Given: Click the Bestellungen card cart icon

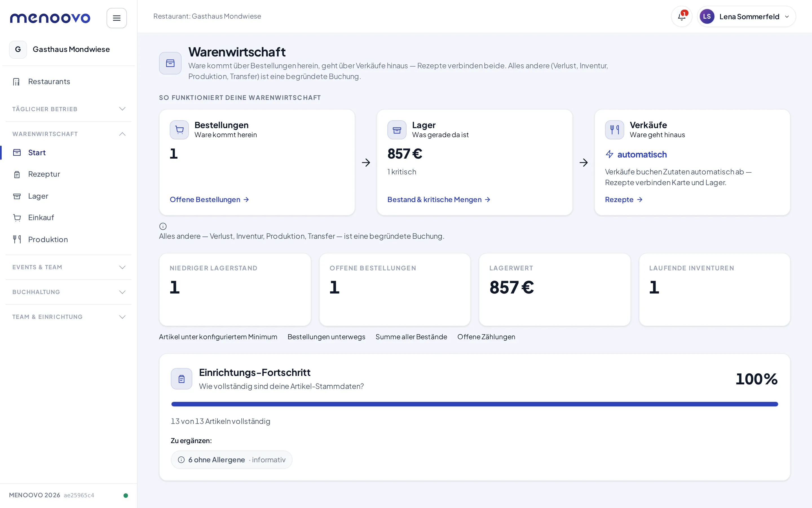Looking at the screenshot, I should coord(179,130).
